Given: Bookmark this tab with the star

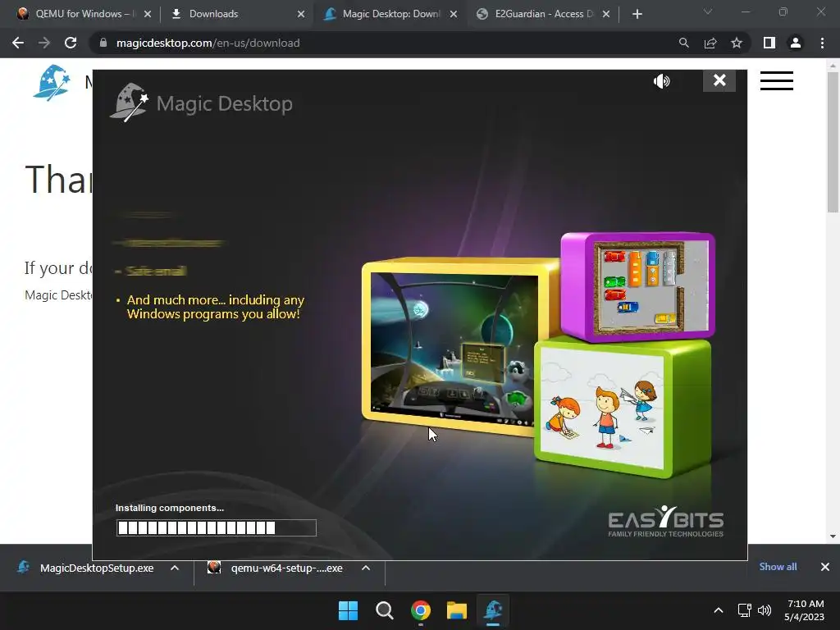Looking at the screenshot, I should click(x=737, y=43).
